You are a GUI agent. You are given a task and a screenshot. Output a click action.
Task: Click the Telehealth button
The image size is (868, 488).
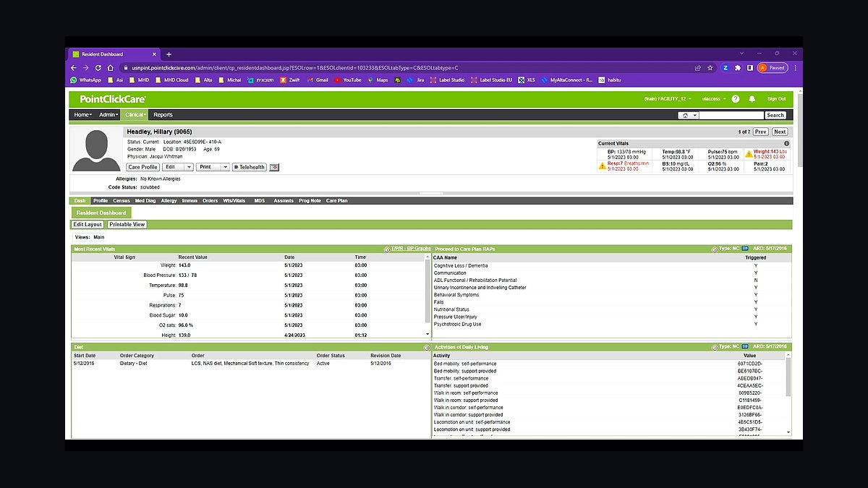pyautogui.click(x=250, y=167)
